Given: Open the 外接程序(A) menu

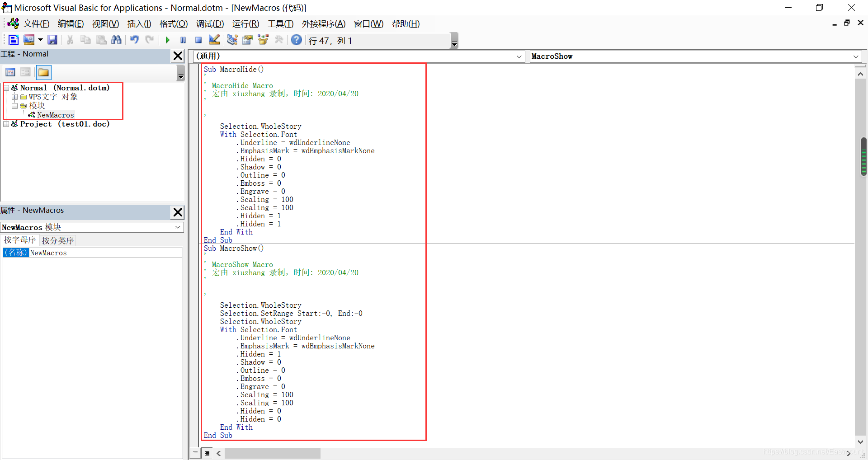Looking at the screenshot, I should [324, 24].
